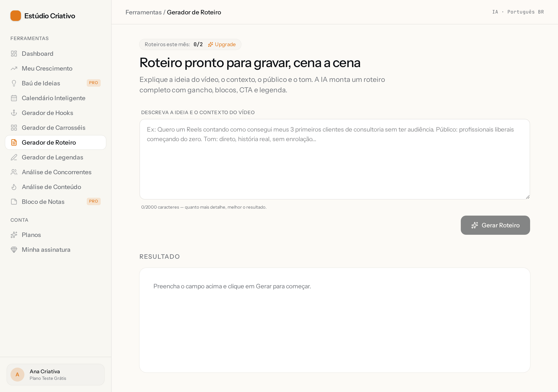Click the Estúdio Criativo brand name

(50, 16)
